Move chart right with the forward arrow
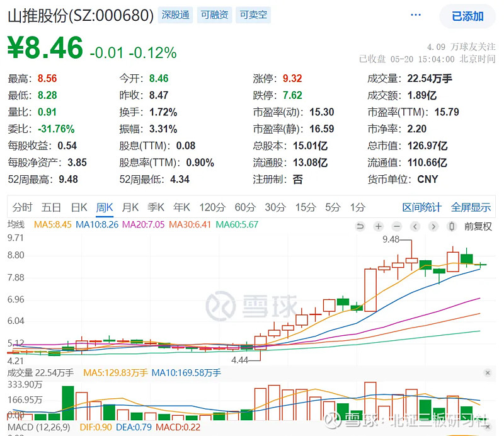 click(x=433, y=226)
